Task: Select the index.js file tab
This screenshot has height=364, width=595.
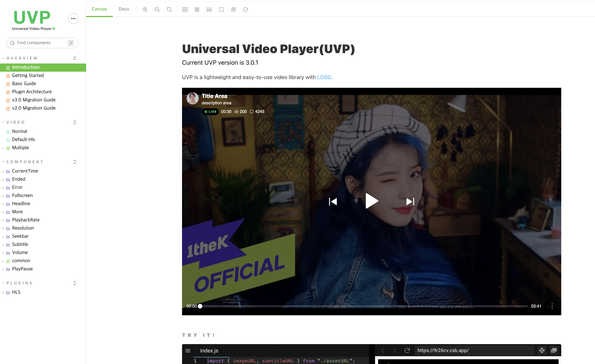Action: (x=209, y=351)
